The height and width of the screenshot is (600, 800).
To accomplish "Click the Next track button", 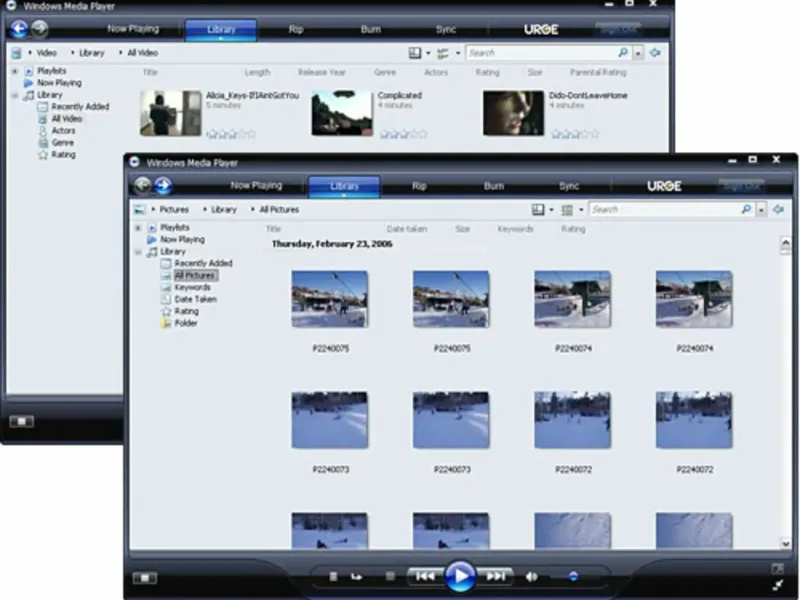I will (x=495, y=576).
